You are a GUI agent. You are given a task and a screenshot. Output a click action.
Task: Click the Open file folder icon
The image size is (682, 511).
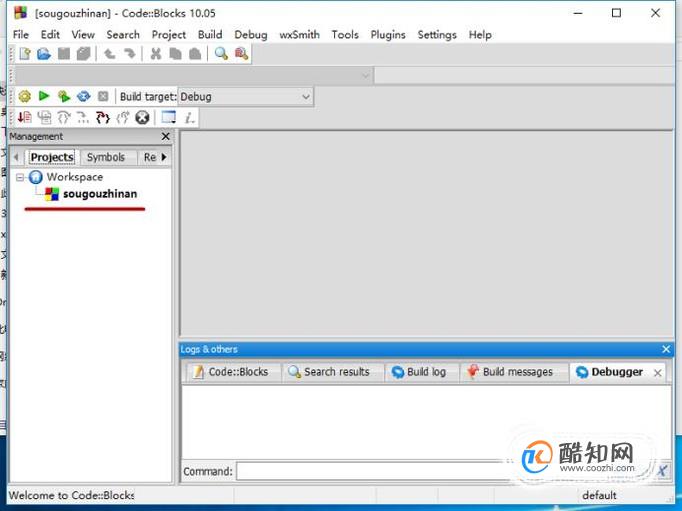(44, 54)
